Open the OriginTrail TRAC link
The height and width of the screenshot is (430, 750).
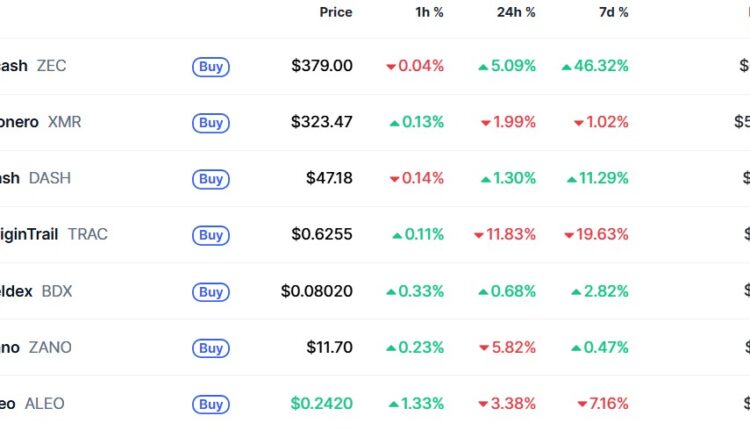pos(53,234)
